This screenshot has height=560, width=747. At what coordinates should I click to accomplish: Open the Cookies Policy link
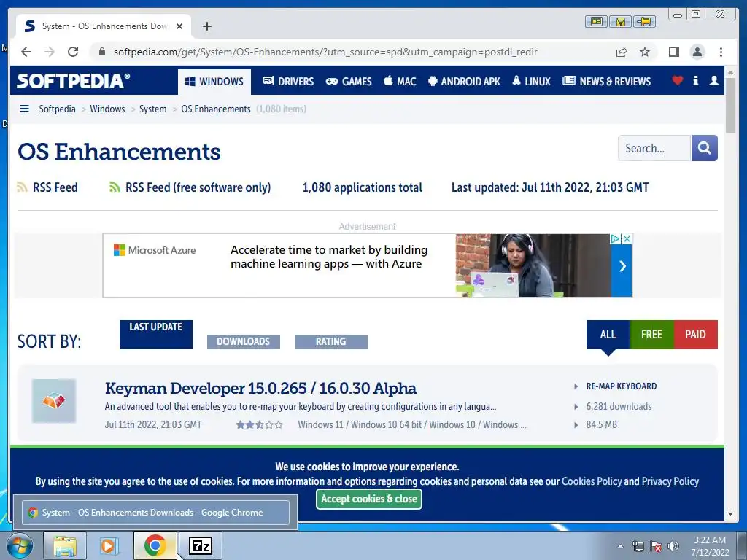coord(592,481)
